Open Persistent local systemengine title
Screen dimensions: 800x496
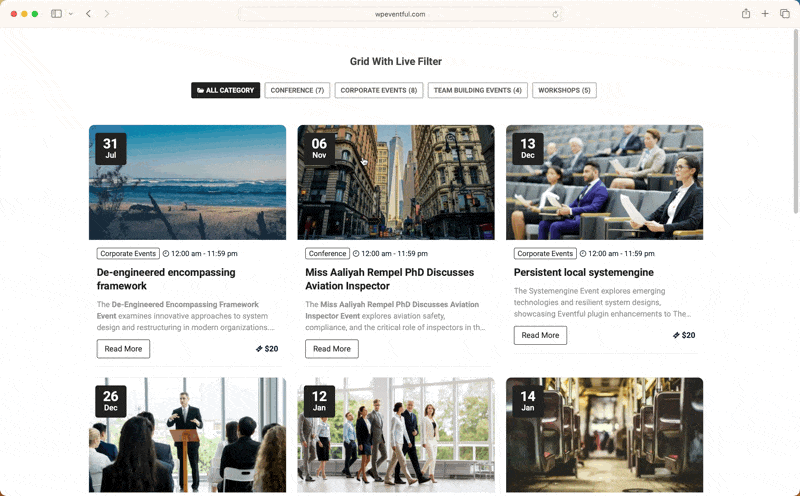point(584,272)
